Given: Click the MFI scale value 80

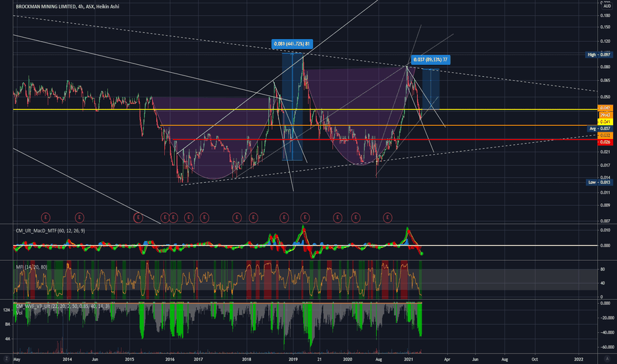Looking at the screenshot, I should 602,269.
